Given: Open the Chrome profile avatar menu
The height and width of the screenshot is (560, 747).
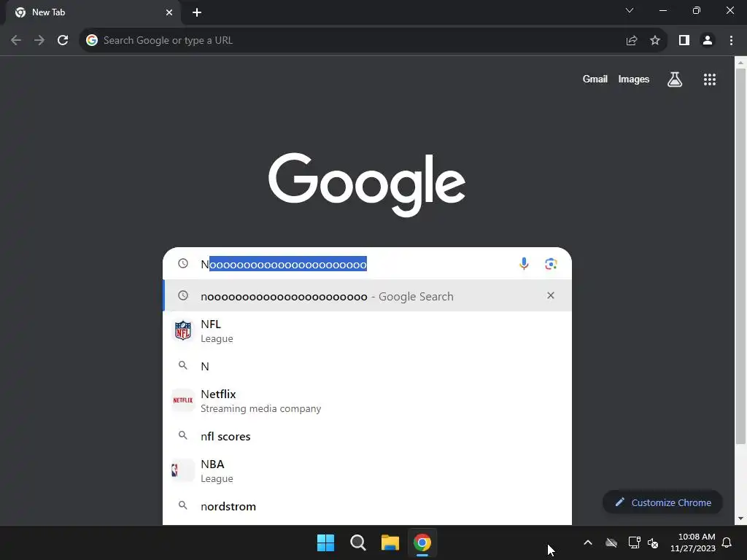Looking at the screenshot, I should coord(708,41).
